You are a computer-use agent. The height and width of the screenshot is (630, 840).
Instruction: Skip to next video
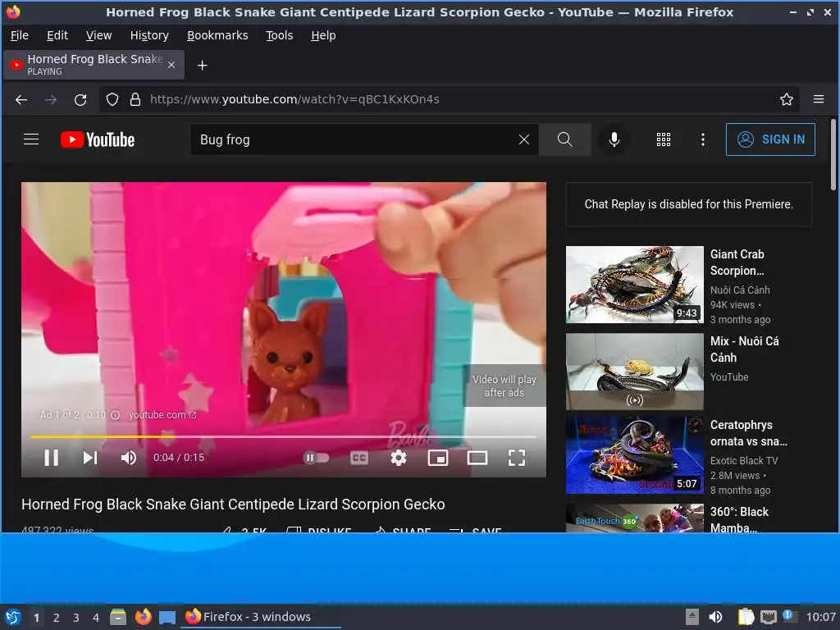[x=90, y=458]
